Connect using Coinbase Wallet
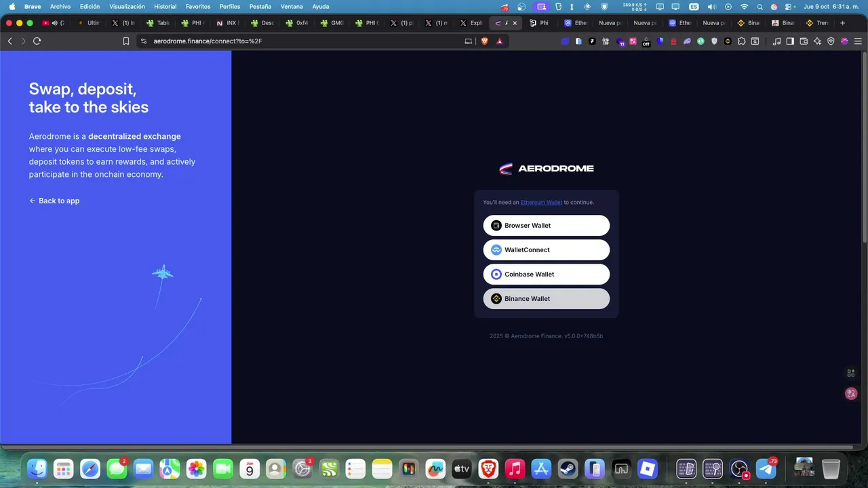 [546, 274]
